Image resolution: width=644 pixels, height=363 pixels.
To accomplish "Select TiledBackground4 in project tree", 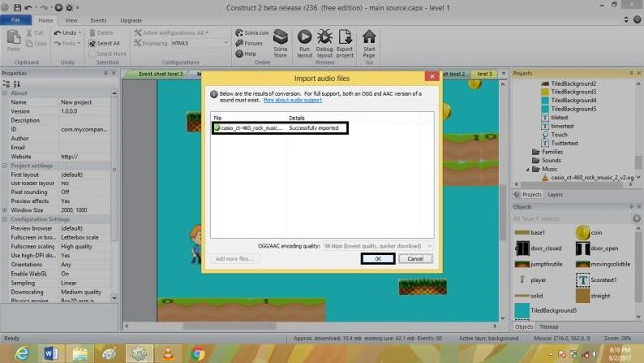I will (x=569, y=101).
